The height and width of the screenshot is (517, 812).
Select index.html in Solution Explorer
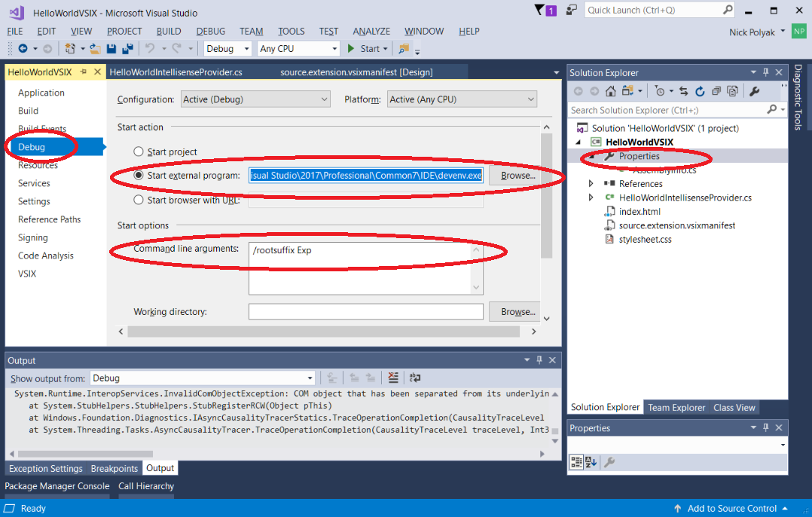(640, 211)
